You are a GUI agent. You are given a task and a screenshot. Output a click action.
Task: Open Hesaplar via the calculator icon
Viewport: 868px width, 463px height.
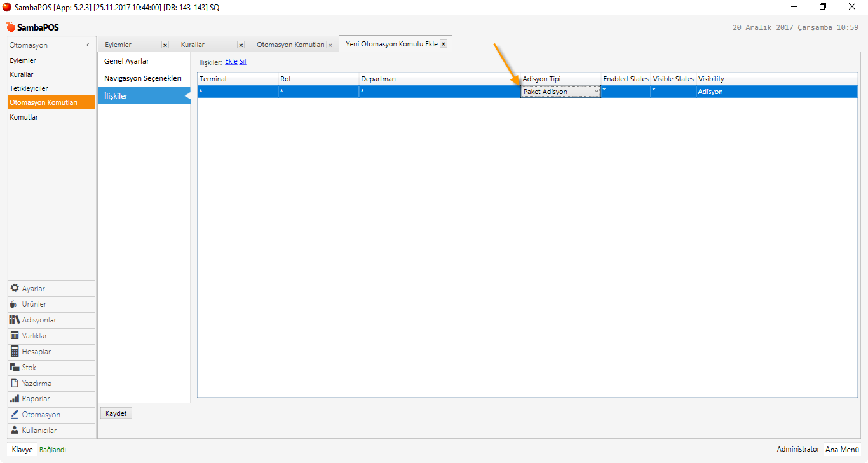[x=15, y=352]
